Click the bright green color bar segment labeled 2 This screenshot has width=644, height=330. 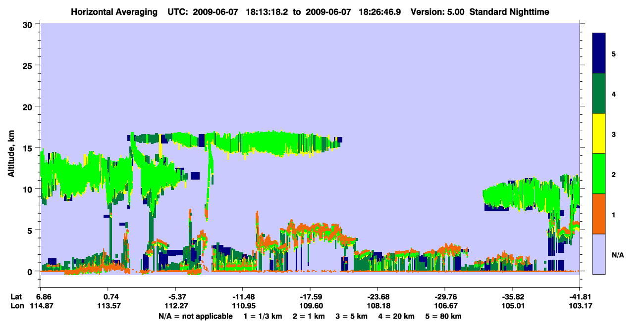[x=599, y=174]
